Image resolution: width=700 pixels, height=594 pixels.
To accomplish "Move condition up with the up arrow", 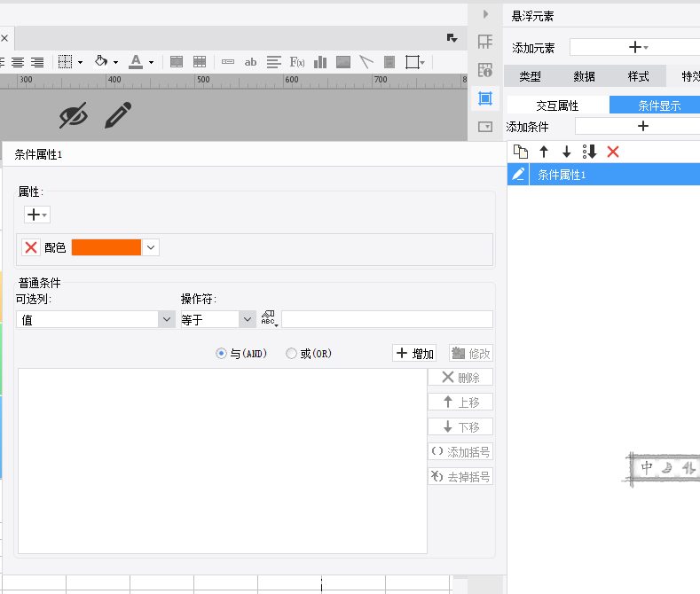I will coord(544,152).
